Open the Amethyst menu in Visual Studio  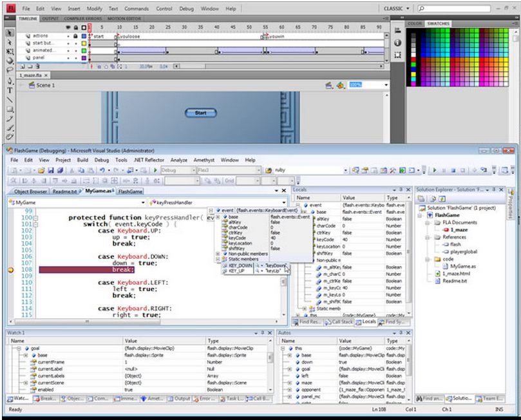point(204,160)
